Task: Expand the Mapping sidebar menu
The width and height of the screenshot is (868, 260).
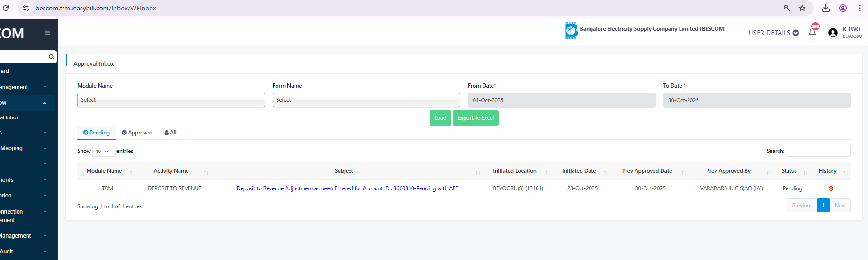Action: click(27, 148)
